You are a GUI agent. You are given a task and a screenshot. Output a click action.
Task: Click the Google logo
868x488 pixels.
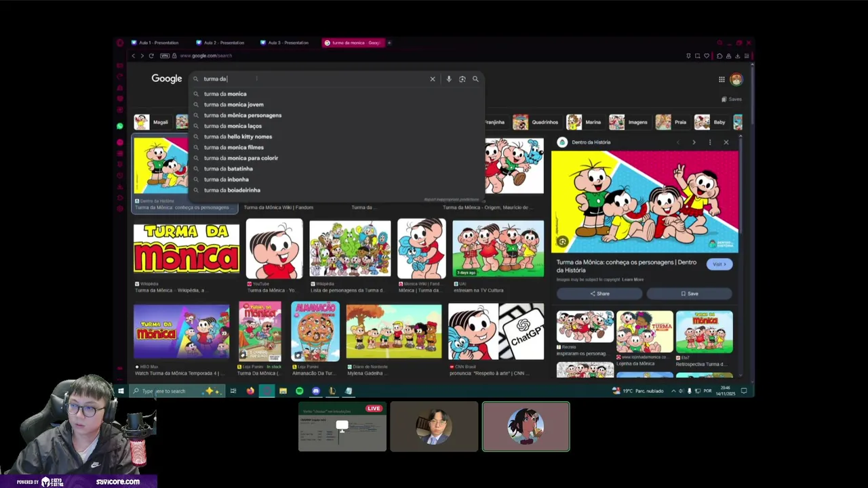pos(167,79)
